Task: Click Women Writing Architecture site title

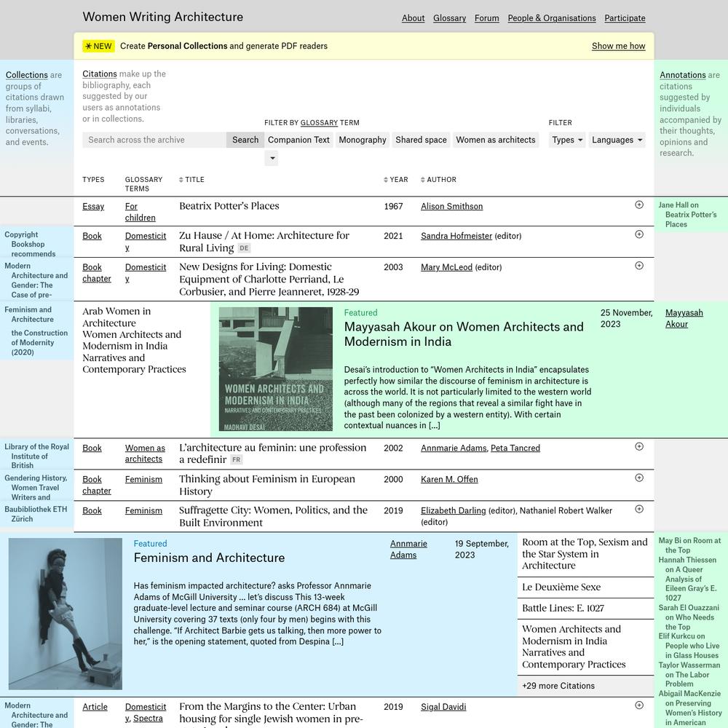Action: coord(163,17)
